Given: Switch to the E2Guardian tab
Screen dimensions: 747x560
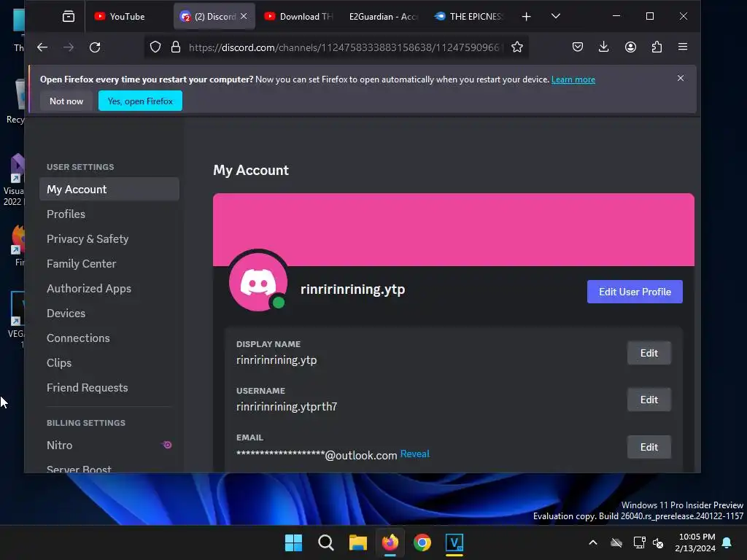Looking at the screenshot, I should coord(383,17).
